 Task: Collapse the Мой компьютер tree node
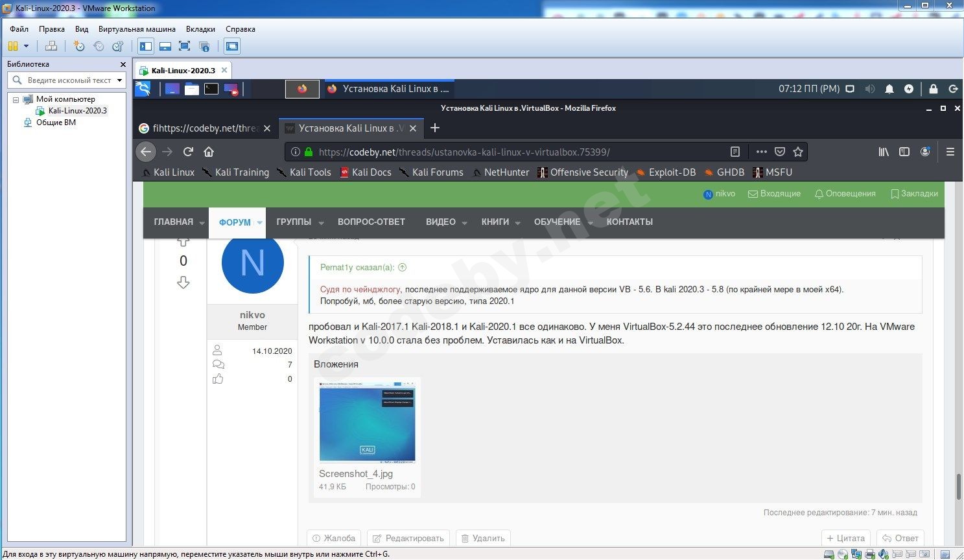tap(16, 99)
